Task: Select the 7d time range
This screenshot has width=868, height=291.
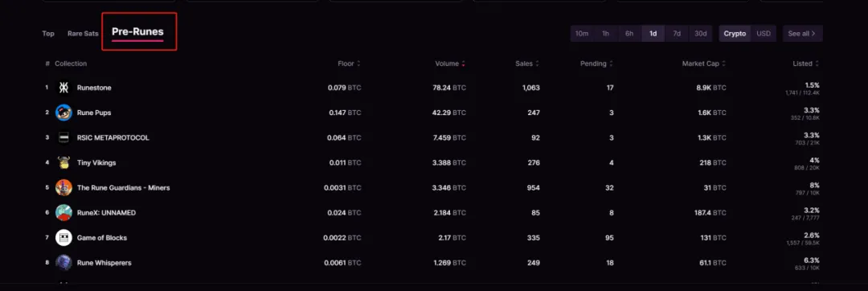Action: click(x=677, y=34)
